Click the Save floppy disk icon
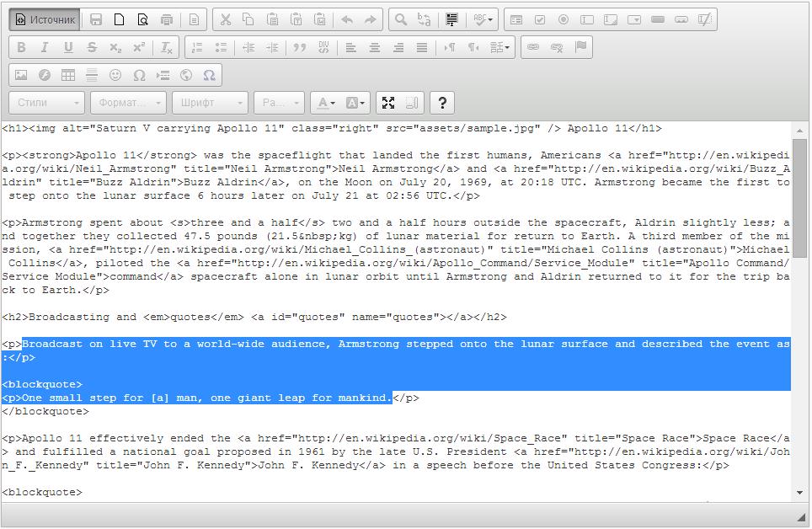Viewport: 812px width, 529px height. pos(96,19)
